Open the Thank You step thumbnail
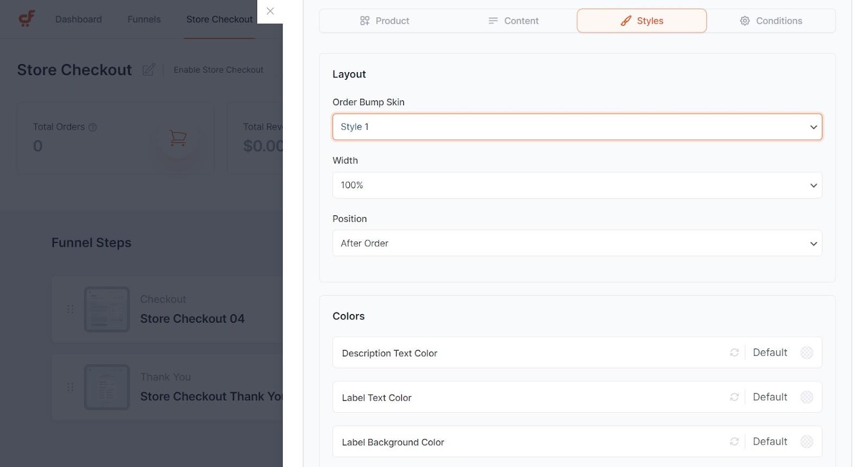The height and width of the screenshot is (467, 868). click(107, 387)
